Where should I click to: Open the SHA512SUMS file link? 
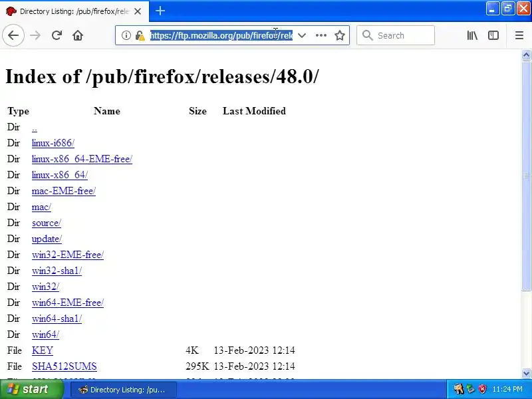click(x=64, y=366)
